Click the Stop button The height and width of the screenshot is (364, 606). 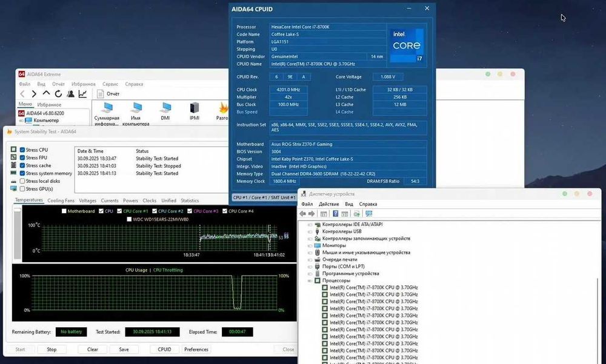(52, 349)
